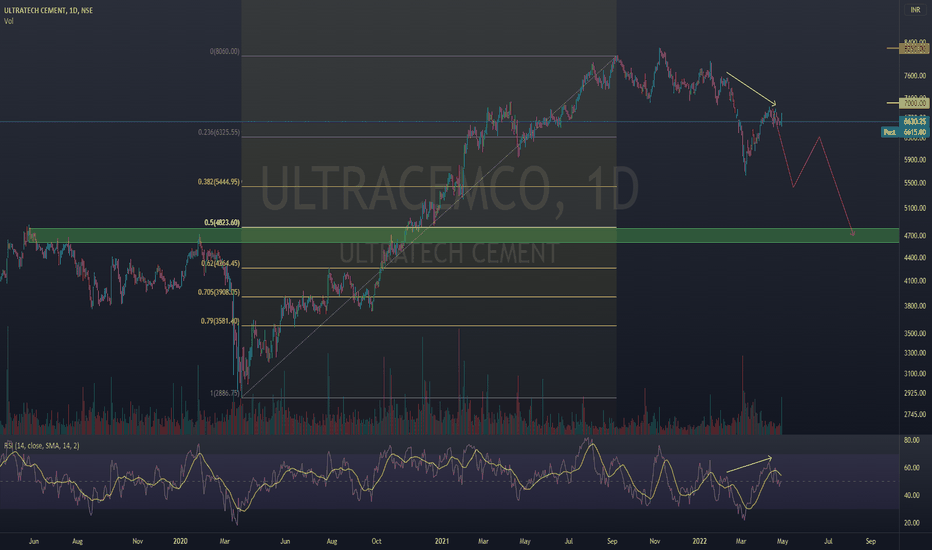Click the 3300.00 price axis label
Image resolution: width=932 pixels, height=550 pixels.
pos(915,353)
